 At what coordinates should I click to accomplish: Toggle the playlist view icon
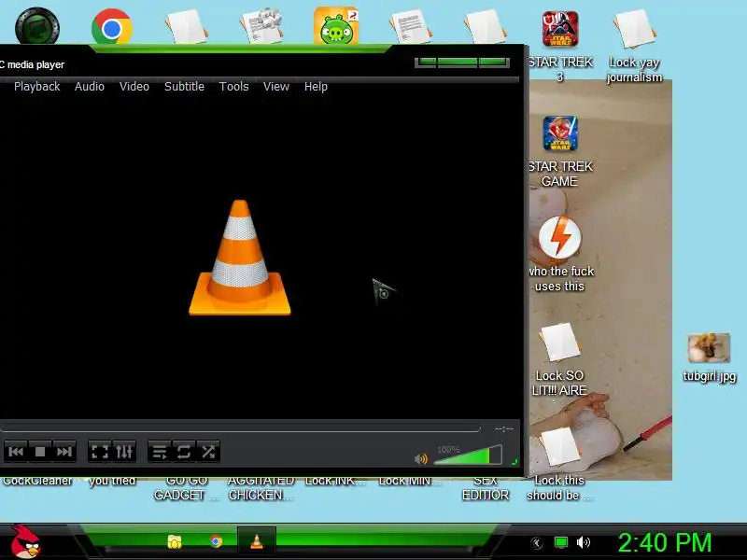(x=160, y=452)
